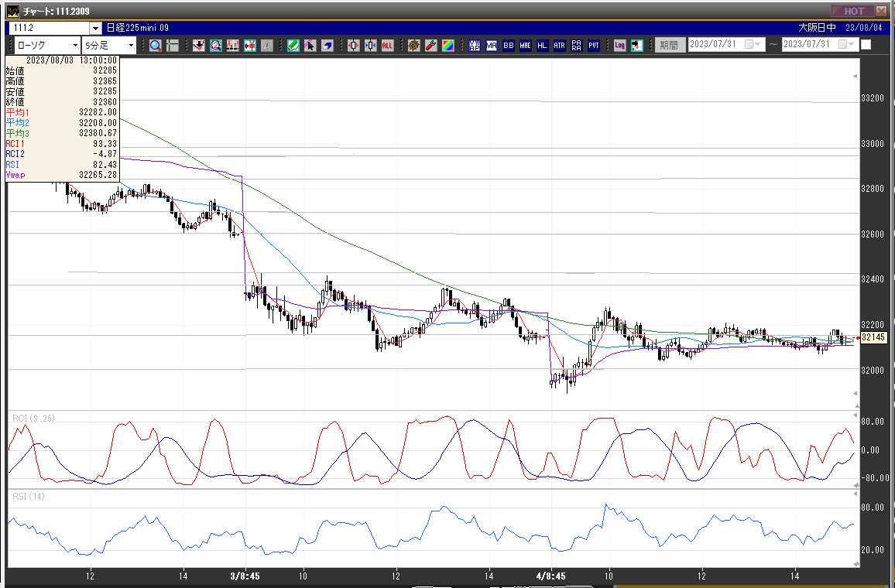
Task: Click the chart app icon in title bar
Action: pyautogui.click(x=12, y=11)
